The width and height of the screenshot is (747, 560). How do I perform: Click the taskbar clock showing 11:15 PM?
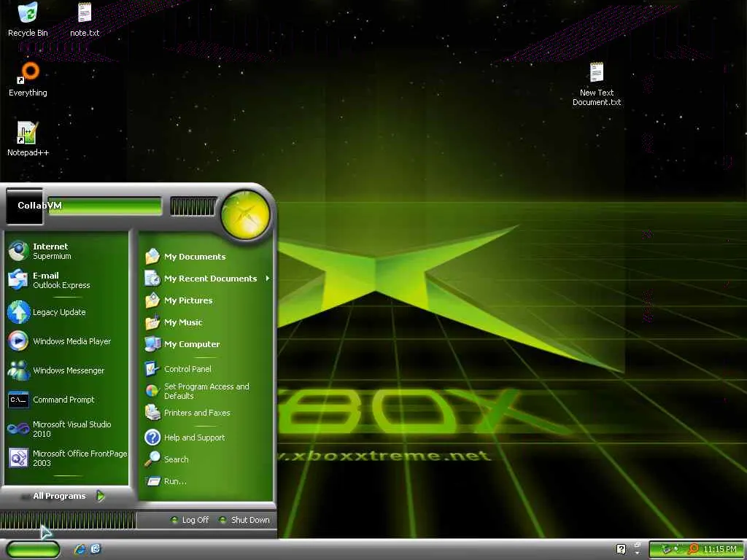pyautogui.click(x=720, y=549)
